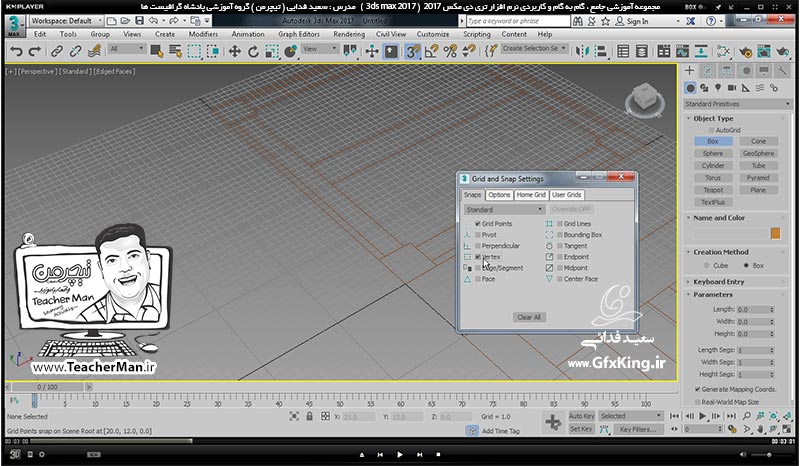Viewport: 800px width, 466px height.
Task: Open the Select by Name list icon
Action: (176, 51)
